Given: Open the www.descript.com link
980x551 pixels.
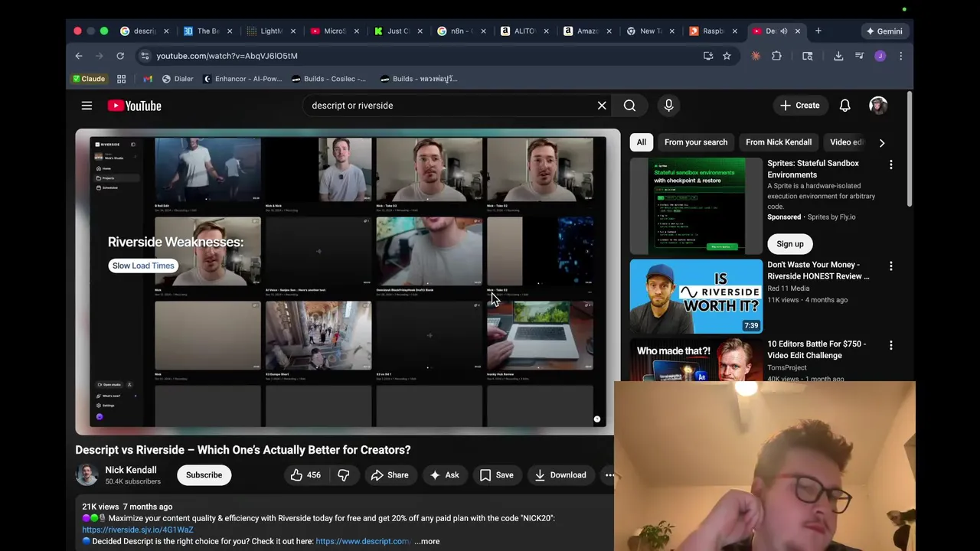Looking at the screenshot, I should coord(363,541).
